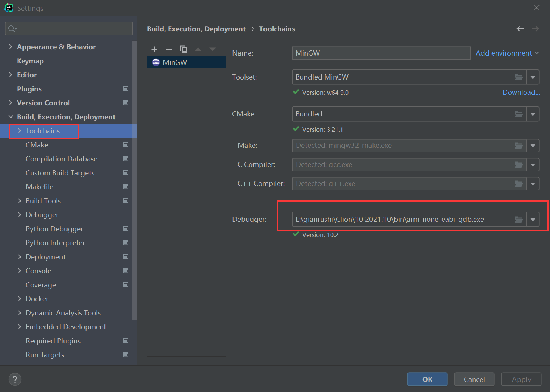Click OK to confirm settings
The image size is (550, 392).
427,379
